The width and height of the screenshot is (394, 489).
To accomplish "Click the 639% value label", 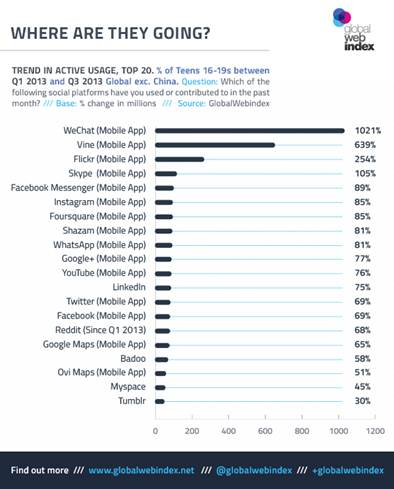I will coord(365,145).
